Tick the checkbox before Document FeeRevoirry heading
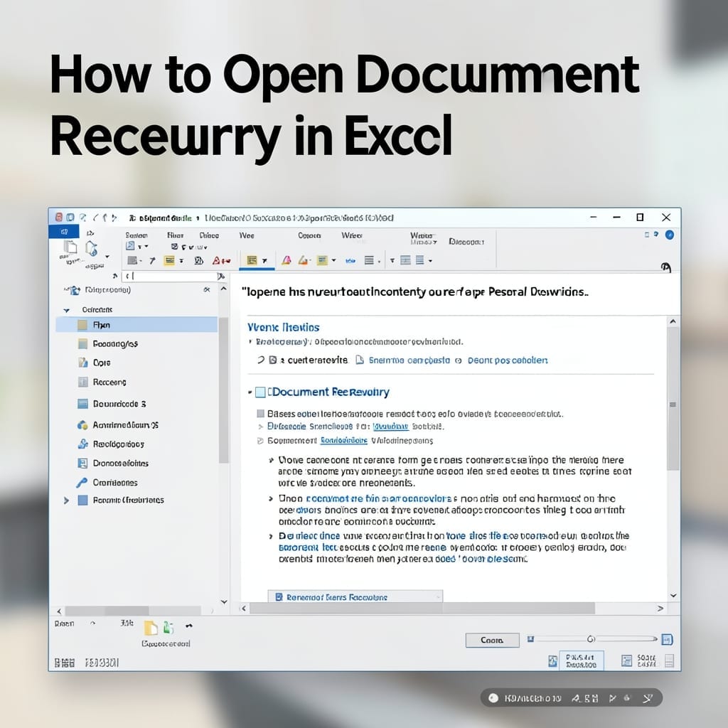Image resolution: width=728 pixels, height=728 pixels. (x=260, y=392)
